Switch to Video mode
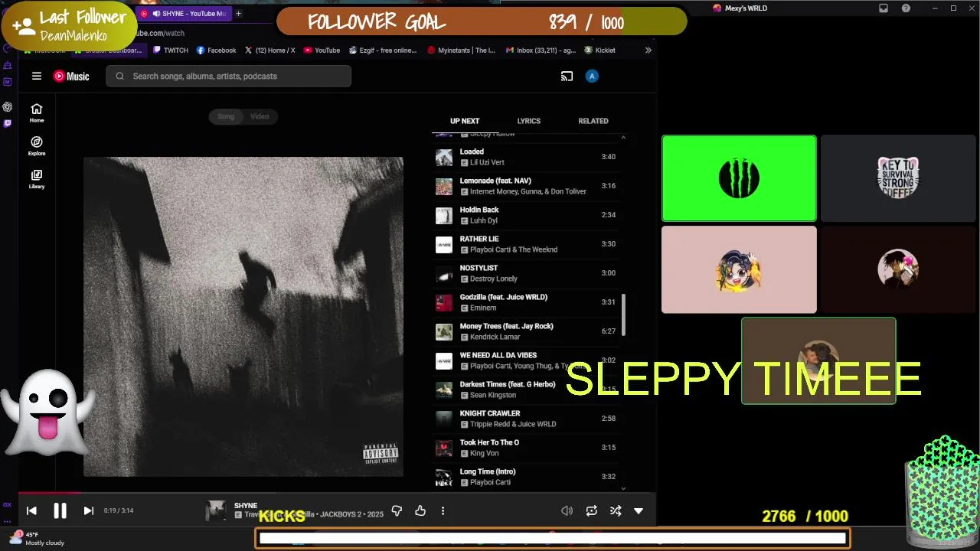The image size is (980, 551). (260, 116)
